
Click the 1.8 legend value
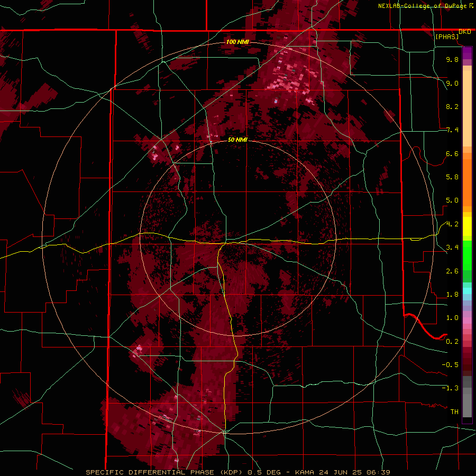tap(452, 295)
